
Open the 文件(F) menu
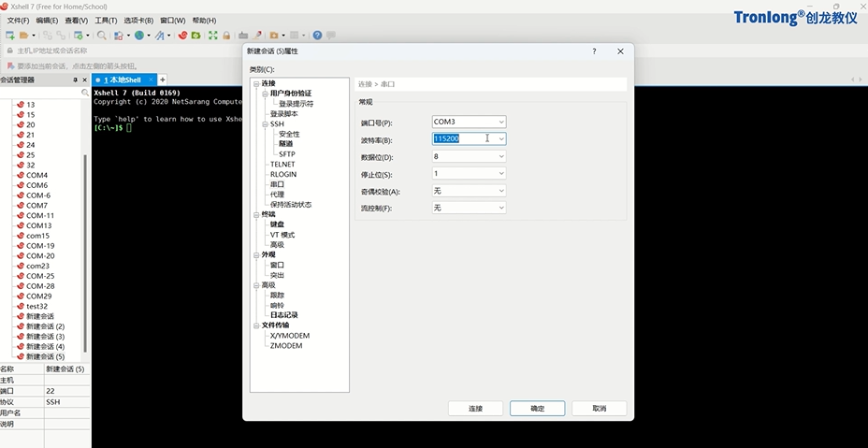pyautogui.click(x=18, y=21)
